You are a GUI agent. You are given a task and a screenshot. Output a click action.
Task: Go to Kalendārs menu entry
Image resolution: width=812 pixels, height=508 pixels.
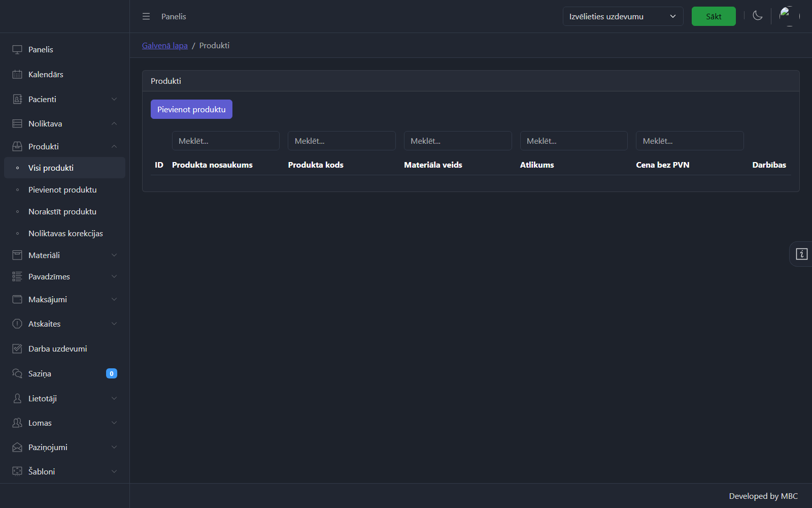click(x=64, y=74)
